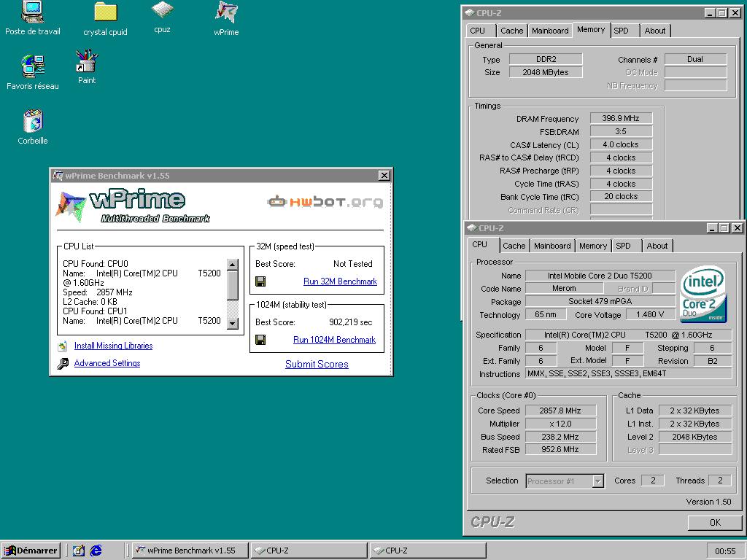This screenshot has height=560, width=747.
Task: Run 1024M Benchmark link
Action: click(x=334, y=340)
